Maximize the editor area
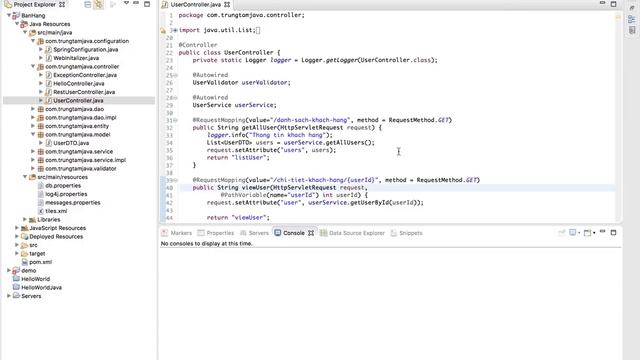Viewport: 640px width, 360px height. pos(613,4)
